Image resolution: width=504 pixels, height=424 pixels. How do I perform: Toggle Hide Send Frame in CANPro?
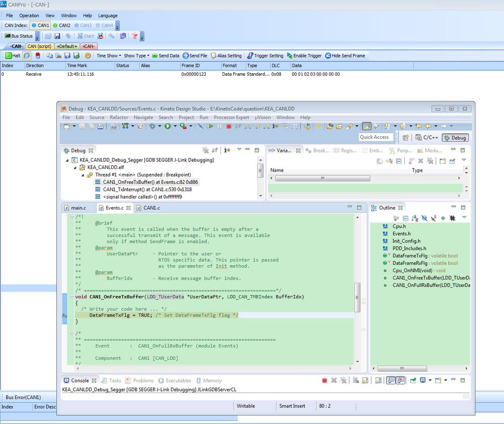(345, 56)
